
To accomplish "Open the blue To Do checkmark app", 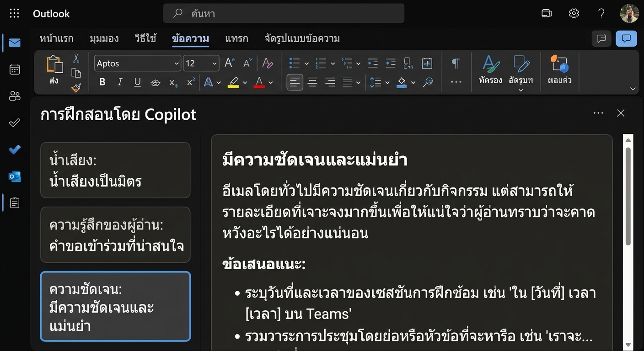I will click(15, 149).
